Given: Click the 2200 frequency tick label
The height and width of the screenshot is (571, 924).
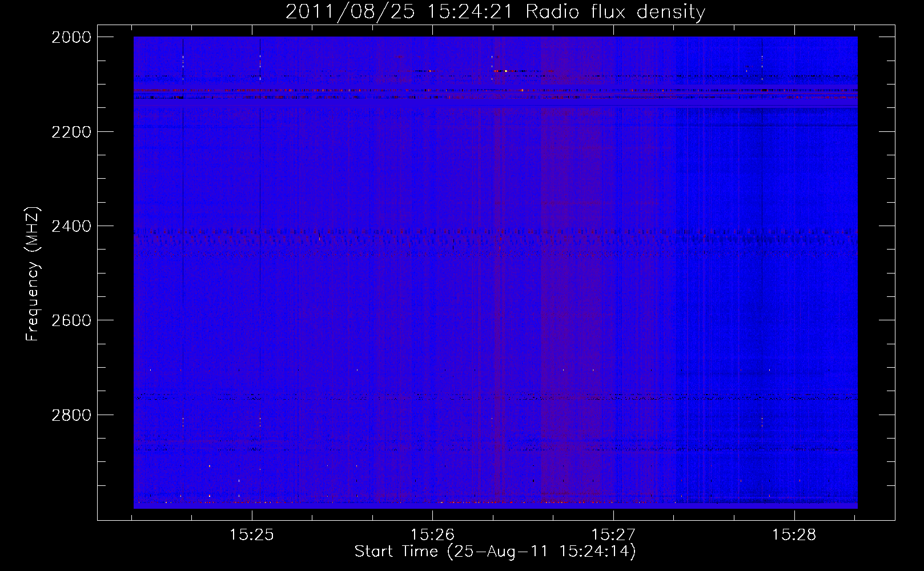Looking at the screenshot, I should (x=71, y=132).
